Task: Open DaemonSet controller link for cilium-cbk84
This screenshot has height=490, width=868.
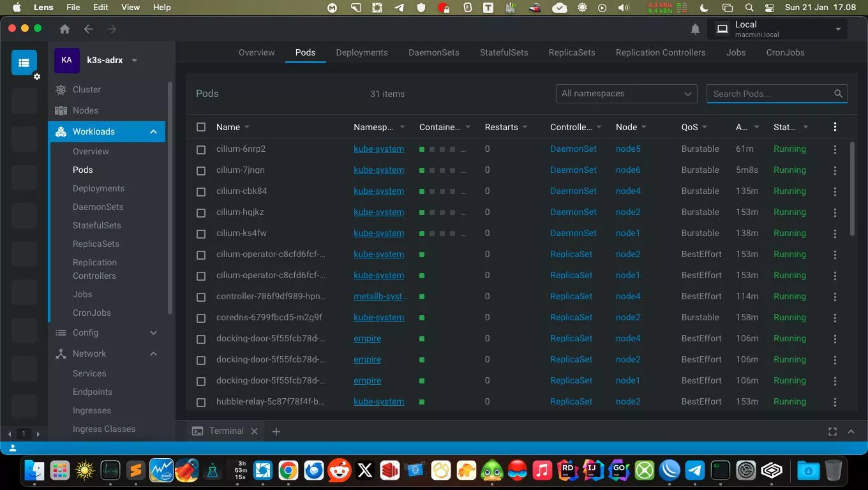Action: point(573,191)
